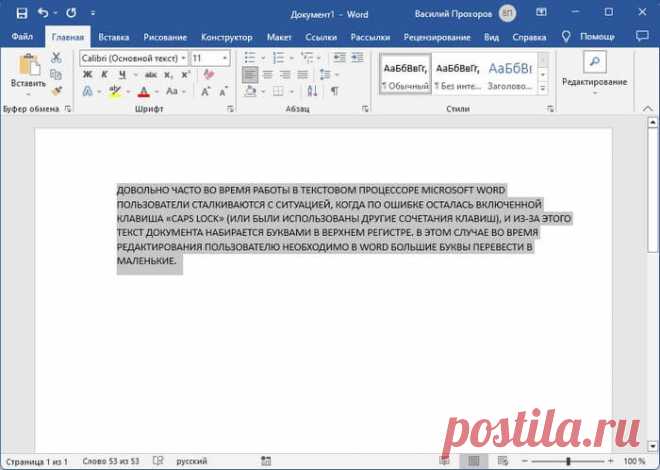
Task: Click the word count in status bar
Action: click(111, 461)
